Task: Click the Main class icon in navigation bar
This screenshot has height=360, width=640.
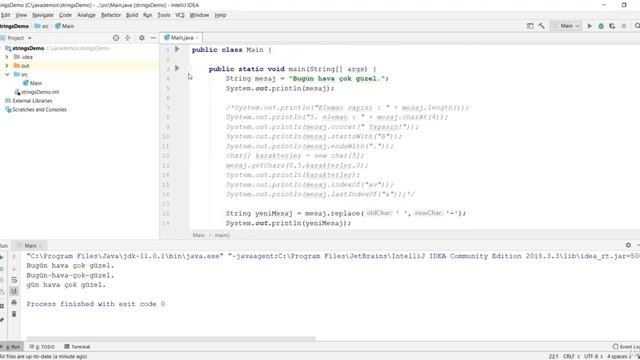Action: [x=58, y=26]
